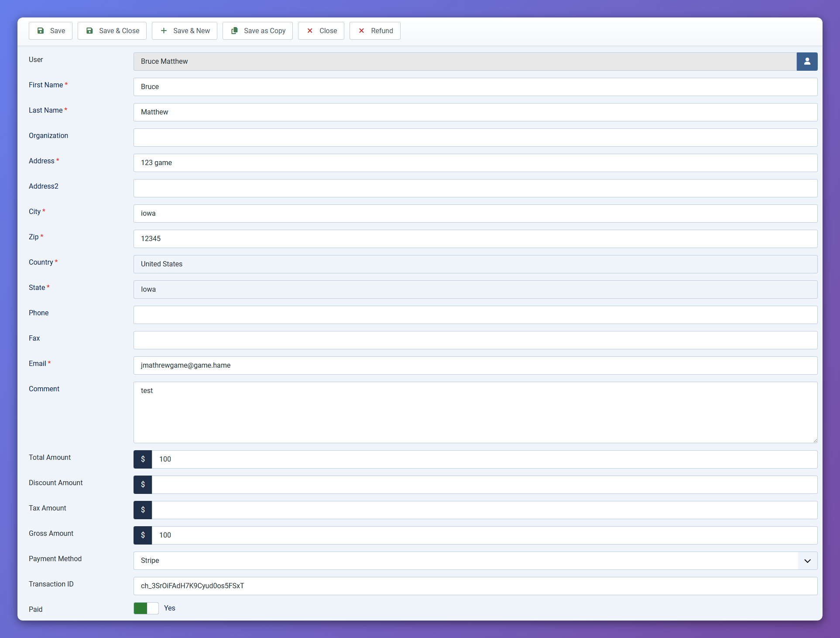The height and width of the screenshot is (638, 840).
Task: Click the Save button with the floppy disk icon
Action: coord(51,31)
